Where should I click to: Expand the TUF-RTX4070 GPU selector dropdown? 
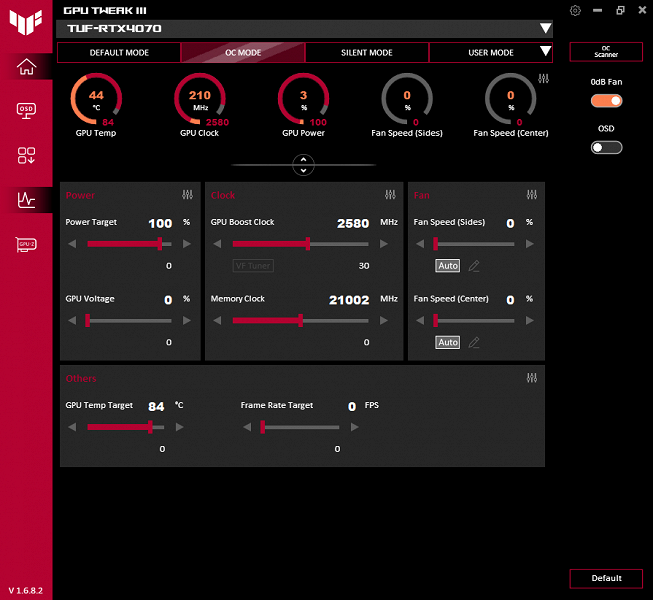(545, 28)
